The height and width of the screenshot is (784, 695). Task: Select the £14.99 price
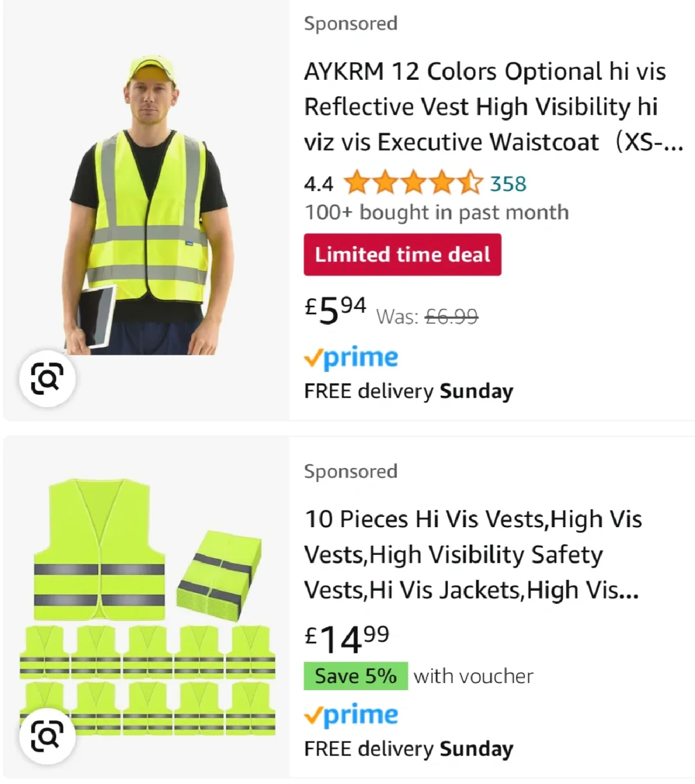coord(347,639)
